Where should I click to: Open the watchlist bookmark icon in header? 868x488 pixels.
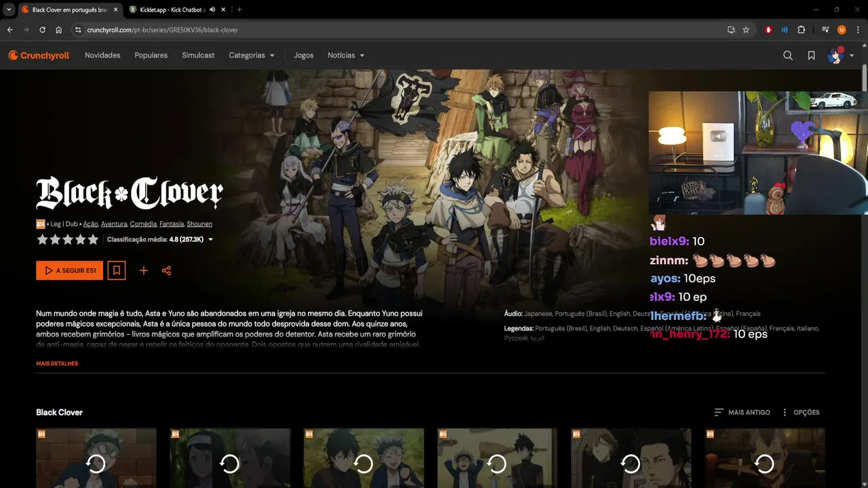(811, 56)
